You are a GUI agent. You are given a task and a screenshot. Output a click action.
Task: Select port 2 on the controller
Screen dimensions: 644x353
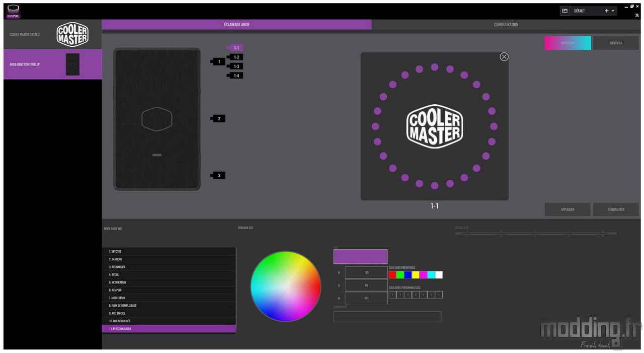point(218,119)
